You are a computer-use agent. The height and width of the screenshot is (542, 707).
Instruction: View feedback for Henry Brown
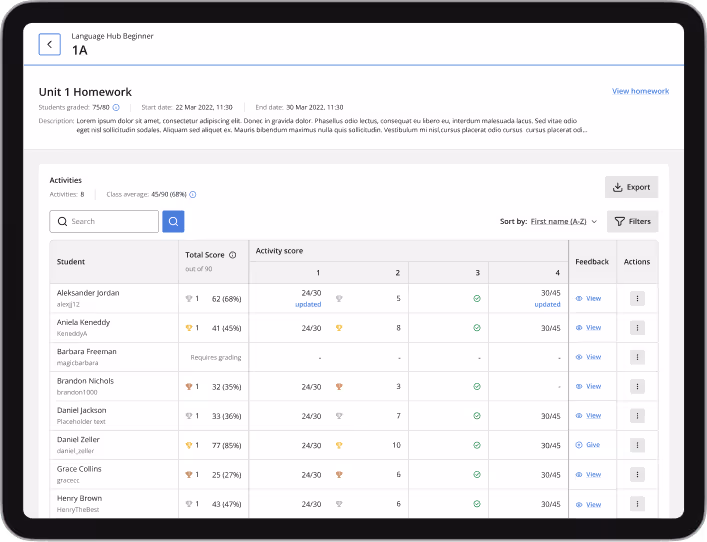pos(588,505)
